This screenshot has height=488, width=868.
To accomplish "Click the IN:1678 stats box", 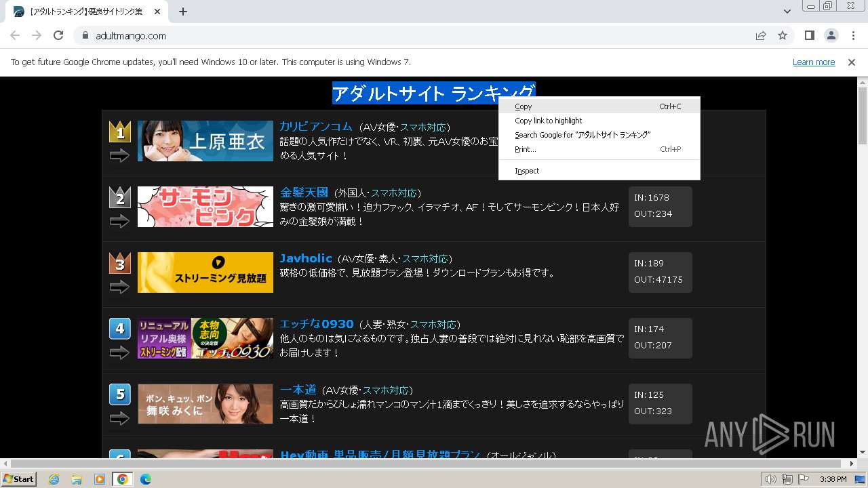I will click(x=660, y=207).
